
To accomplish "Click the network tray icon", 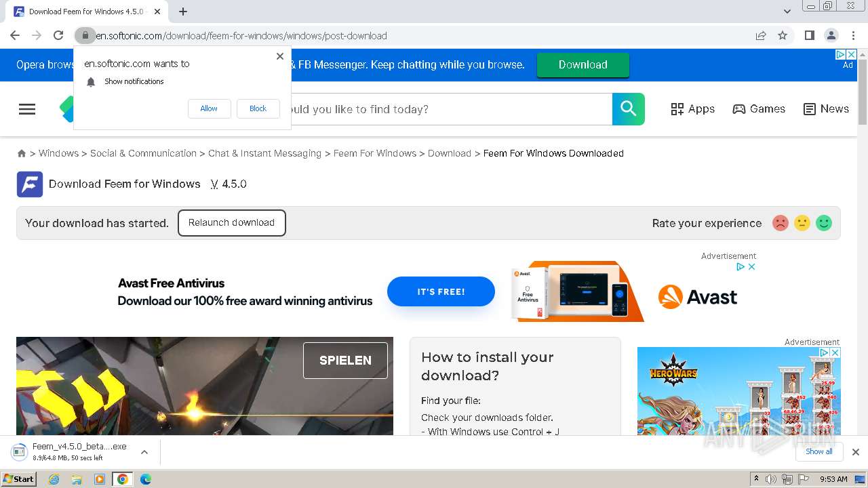I will (787, 479).
